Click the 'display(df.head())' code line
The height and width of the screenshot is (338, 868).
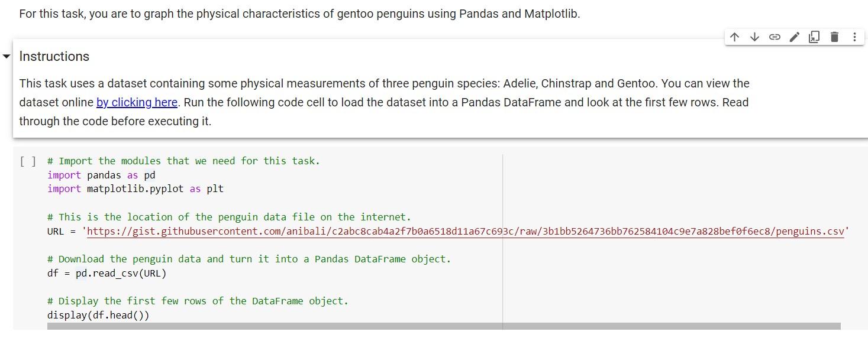coord(98,315)
